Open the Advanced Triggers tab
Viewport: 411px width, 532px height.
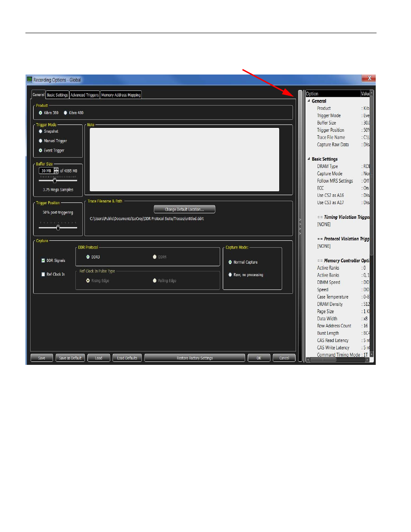(x=84, y=95)
